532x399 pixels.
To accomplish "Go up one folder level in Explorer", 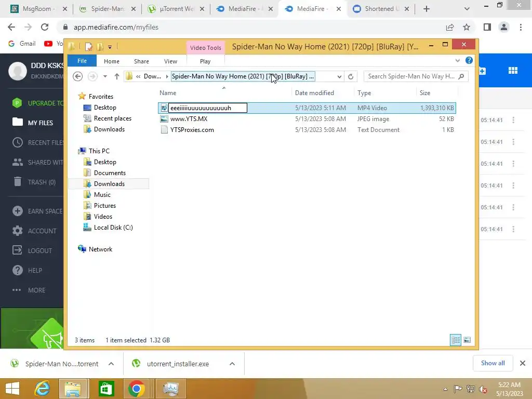I will click(117, 76).
